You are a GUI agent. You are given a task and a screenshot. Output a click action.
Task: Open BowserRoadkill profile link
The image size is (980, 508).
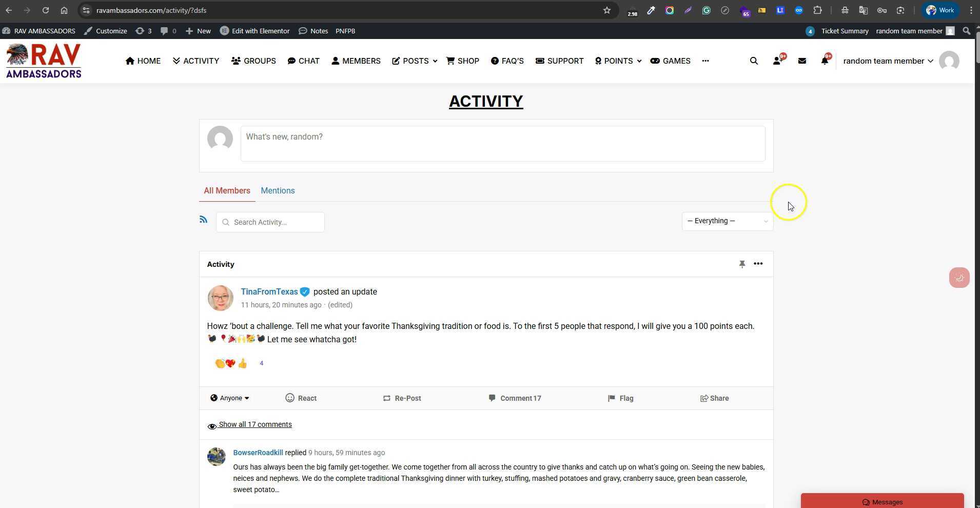(258, 453)
